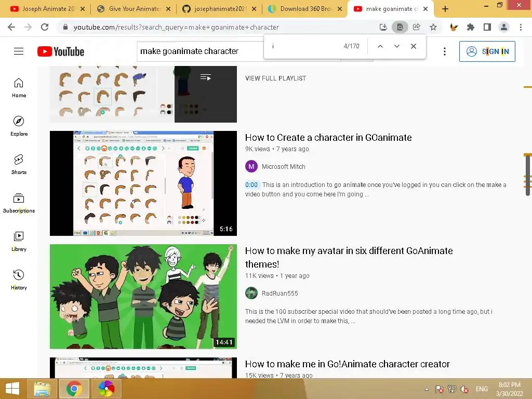This screenshot has width=532, height=399.
Task: Close the find-in-page bar
Action: (x=413, y=46)
